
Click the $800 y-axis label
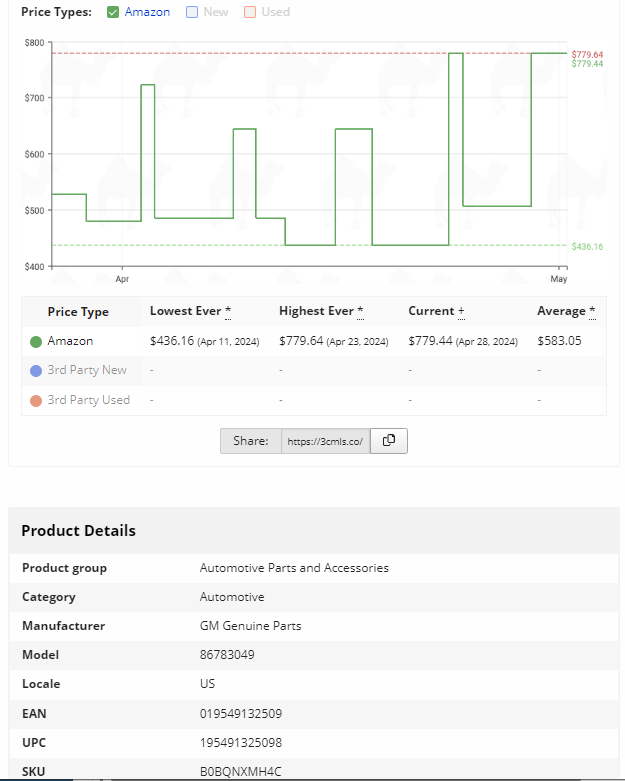point(34,43)
